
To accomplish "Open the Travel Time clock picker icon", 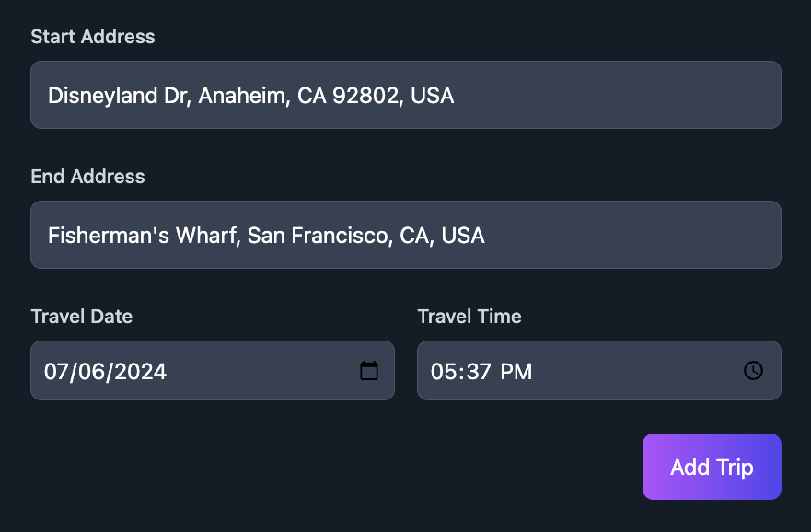I will click(x=753, y=371).
